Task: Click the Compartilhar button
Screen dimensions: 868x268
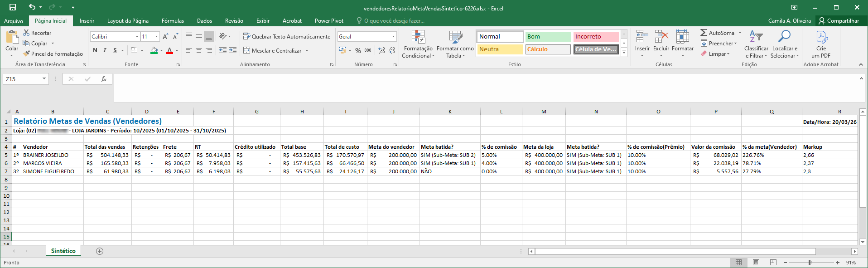Action: click(839, 21)
